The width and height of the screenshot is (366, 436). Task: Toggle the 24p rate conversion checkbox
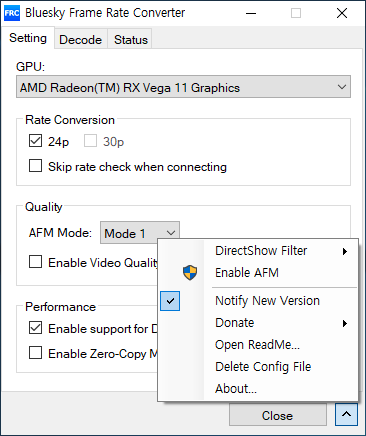35,141
